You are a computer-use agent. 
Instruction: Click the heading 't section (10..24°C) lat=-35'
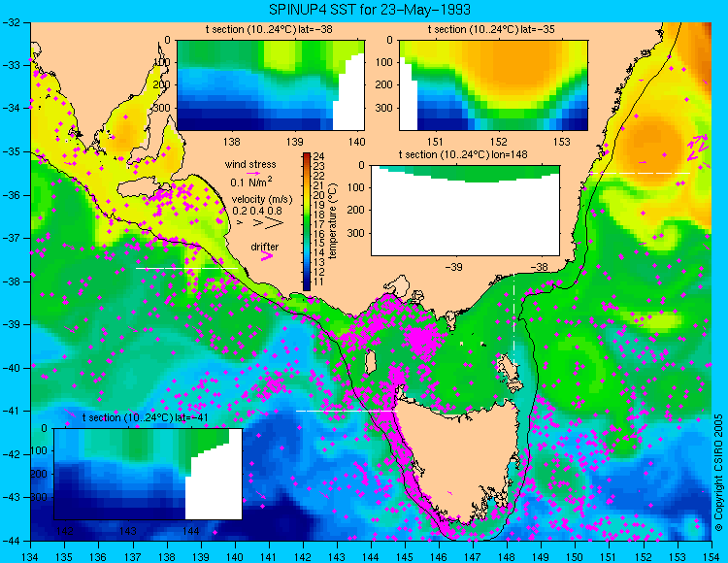pyautogui.click(x=491, y=30)
